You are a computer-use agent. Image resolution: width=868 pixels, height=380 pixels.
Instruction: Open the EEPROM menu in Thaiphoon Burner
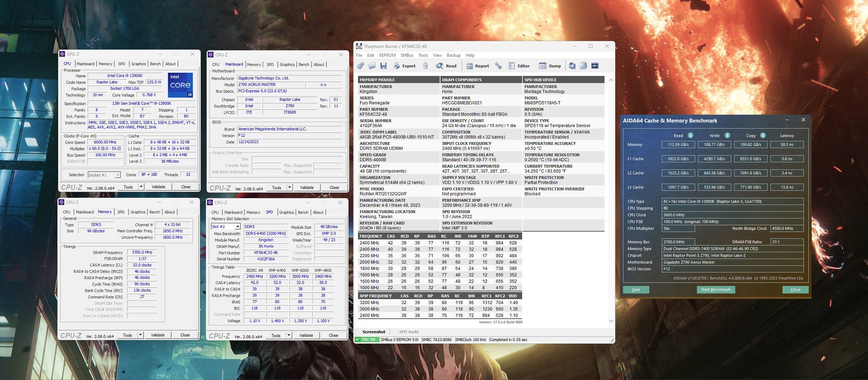click(x=387, y=55)
